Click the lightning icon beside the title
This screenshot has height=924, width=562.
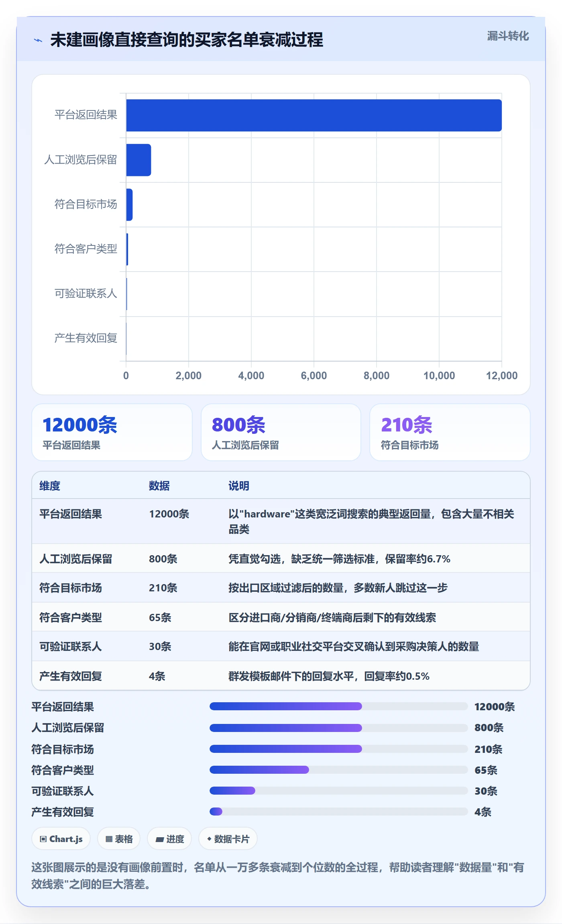coord(38,40)
